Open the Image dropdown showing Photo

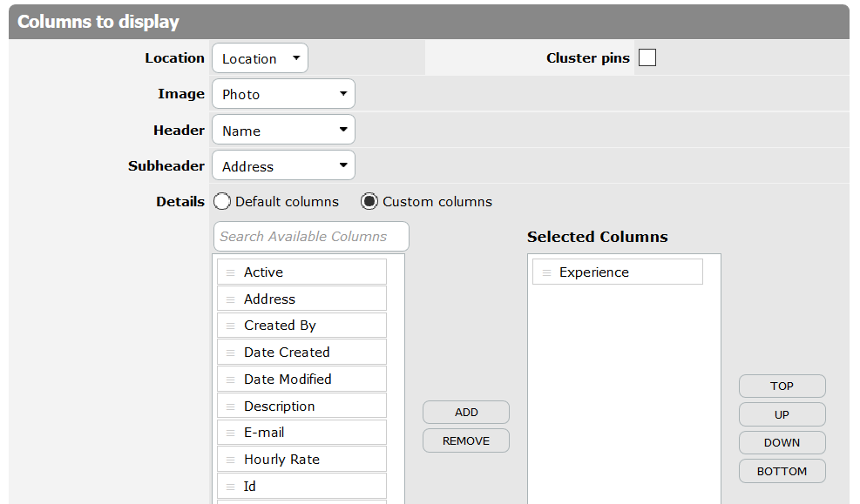tap(283, 94)
